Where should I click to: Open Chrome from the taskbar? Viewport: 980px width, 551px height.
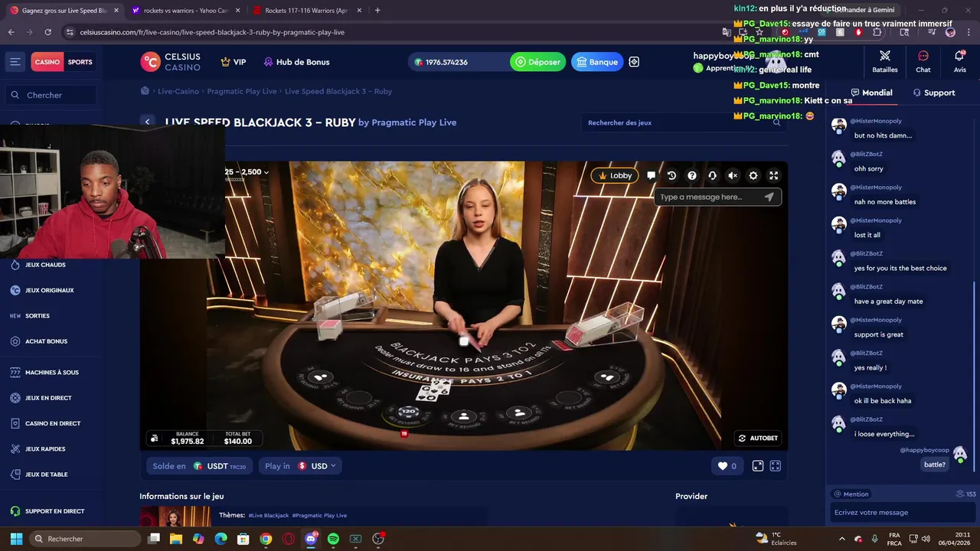click(x=266, y=539)
